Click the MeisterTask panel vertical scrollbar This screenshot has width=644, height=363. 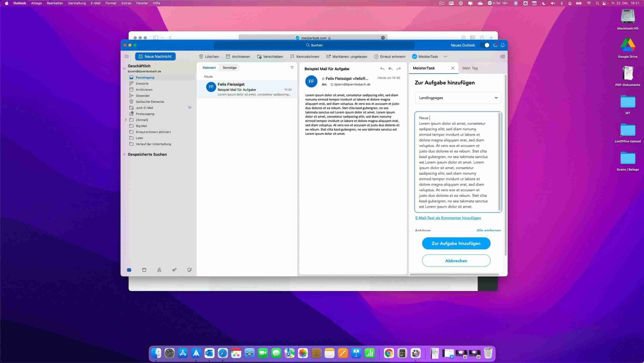(506, 161)
